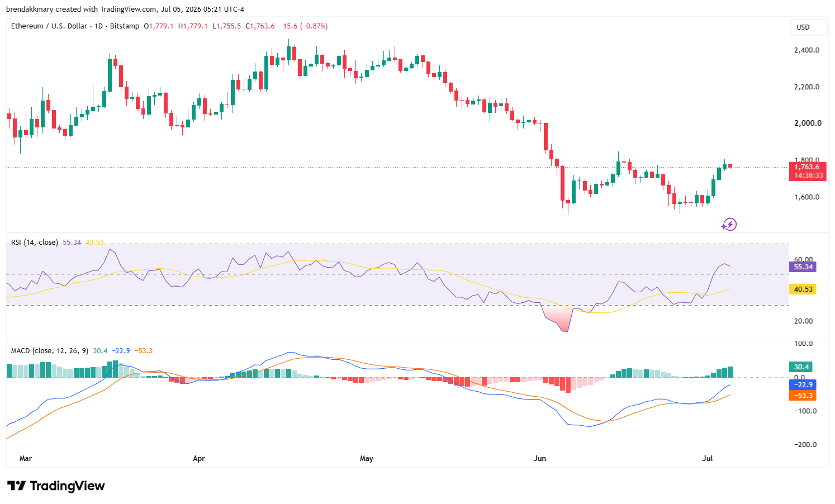Click the Mar label on time axis
Screen dimensions: 835x504
point(26,459)
